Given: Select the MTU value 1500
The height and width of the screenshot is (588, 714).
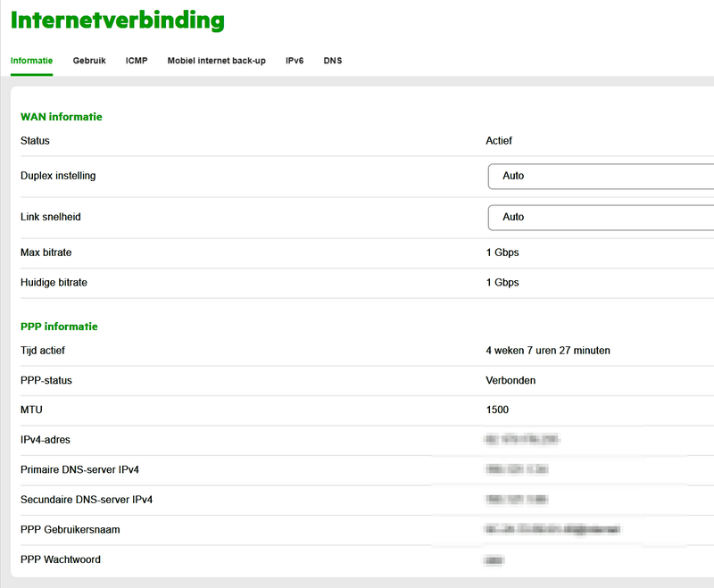Looking at the screenshot, I should tap(497, 410).
